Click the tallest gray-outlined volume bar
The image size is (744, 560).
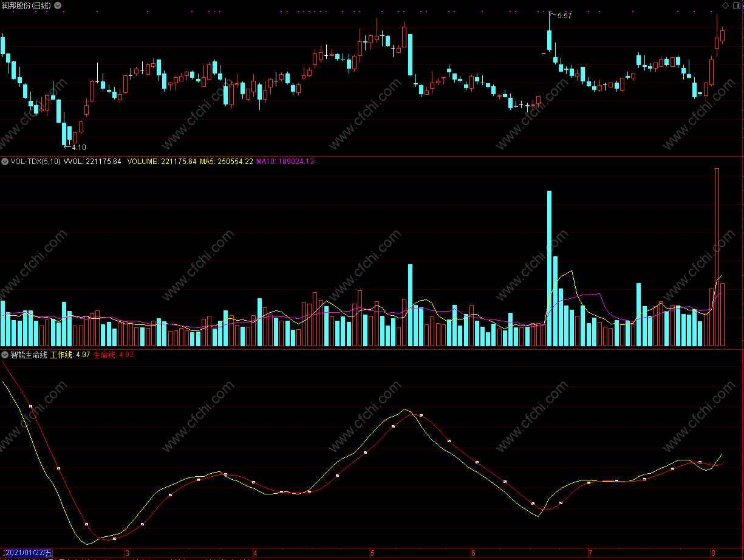[x=717, y=258]
